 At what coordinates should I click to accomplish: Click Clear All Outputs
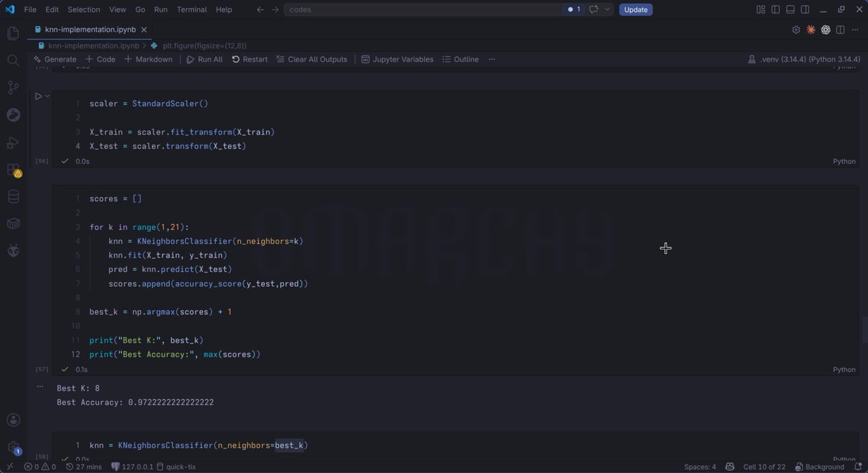click(x=312, y=59)
